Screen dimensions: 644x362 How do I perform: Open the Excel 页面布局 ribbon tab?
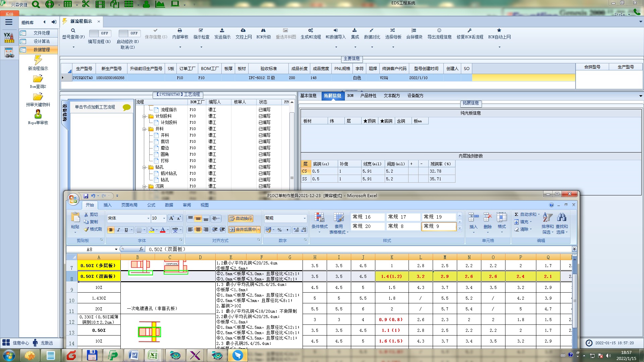pos(129,205)
